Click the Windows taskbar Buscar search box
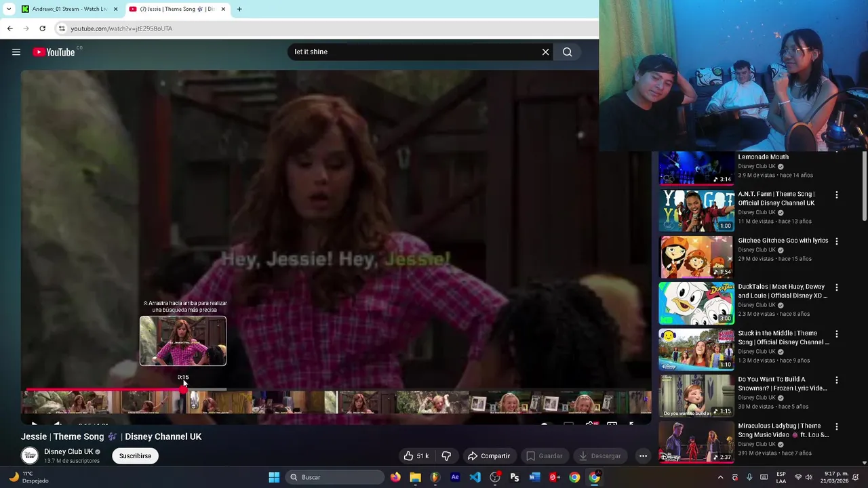This screenshot has width=868, height=488. tap(335, 477)
